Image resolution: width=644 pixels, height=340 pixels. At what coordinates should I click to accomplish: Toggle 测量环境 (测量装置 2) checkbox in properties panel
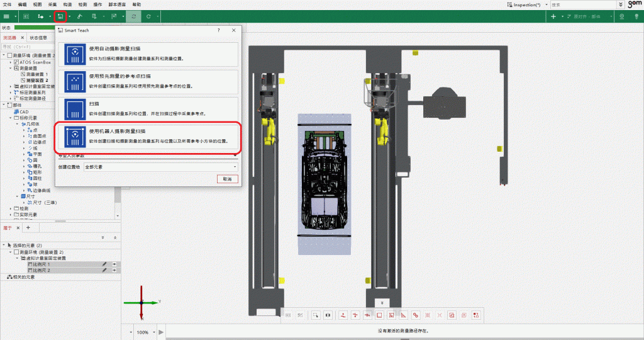point(16,252)
